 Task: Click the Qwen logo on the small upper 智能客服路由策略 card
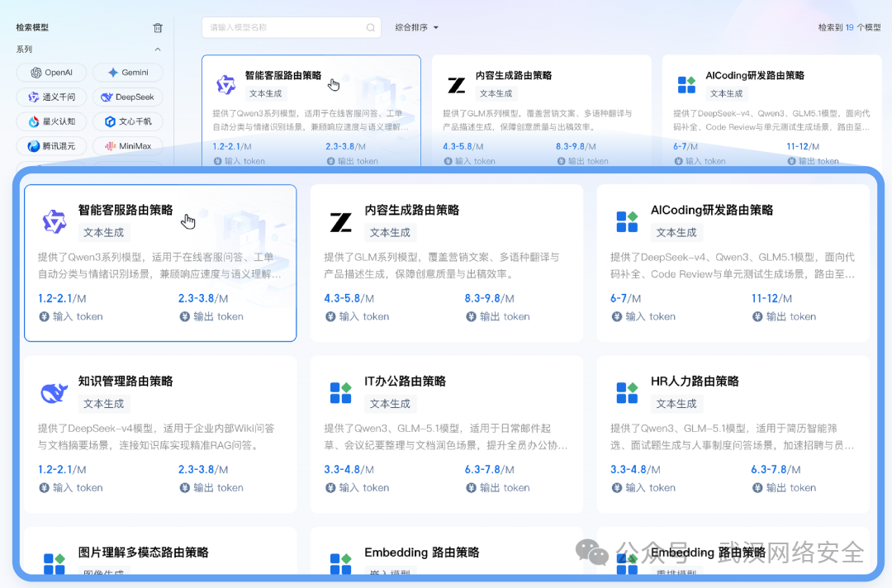pyautogui.click(x=225, y=85)
